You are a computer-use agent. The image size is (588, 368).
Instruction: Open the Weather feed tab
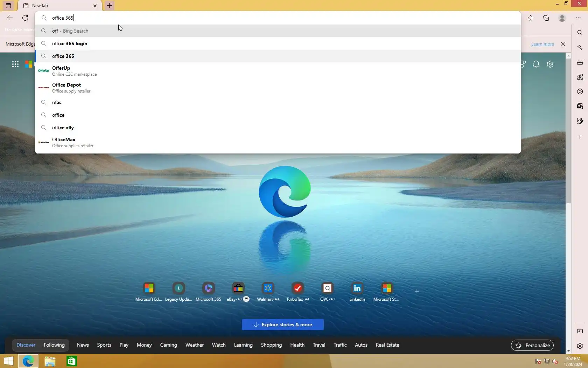click(x=195, y=345)
